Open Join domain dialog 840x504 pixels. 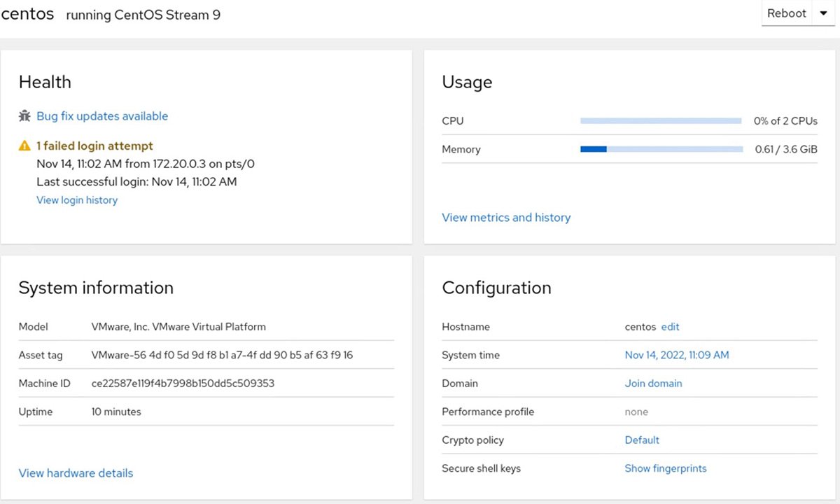[653, 383]
